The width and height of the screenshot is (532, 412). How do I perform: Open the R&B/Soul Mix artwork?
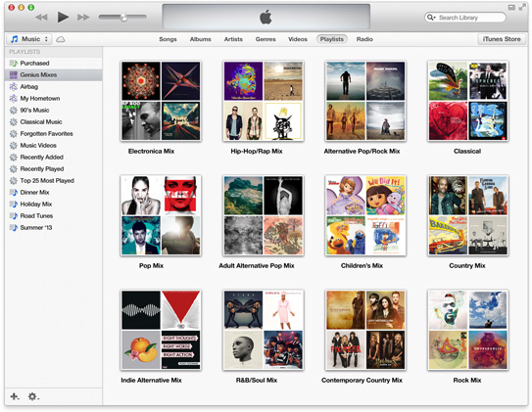(x=263, y=330)
